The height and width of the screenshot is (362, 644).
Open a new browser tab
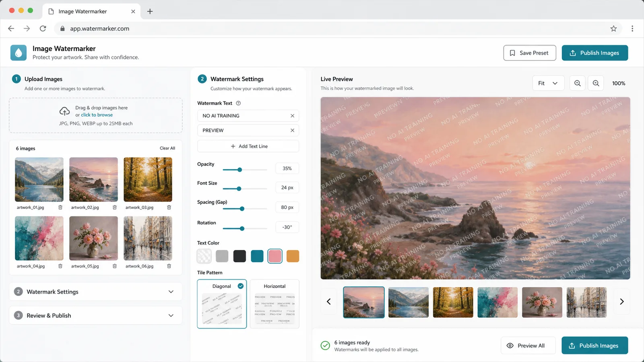click(150, 11)
